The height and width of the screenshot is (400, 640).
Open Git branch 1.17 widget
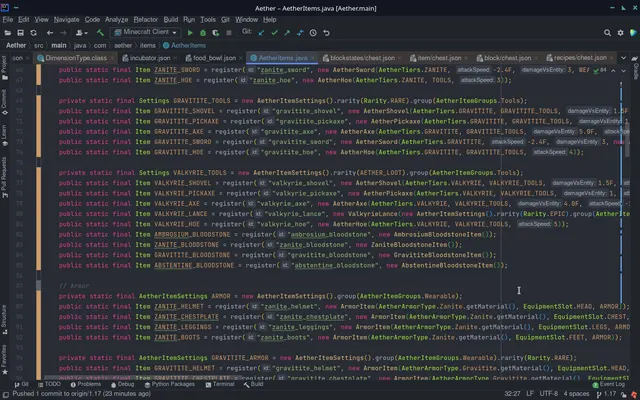pyautogui.click(x=606, y=394)
